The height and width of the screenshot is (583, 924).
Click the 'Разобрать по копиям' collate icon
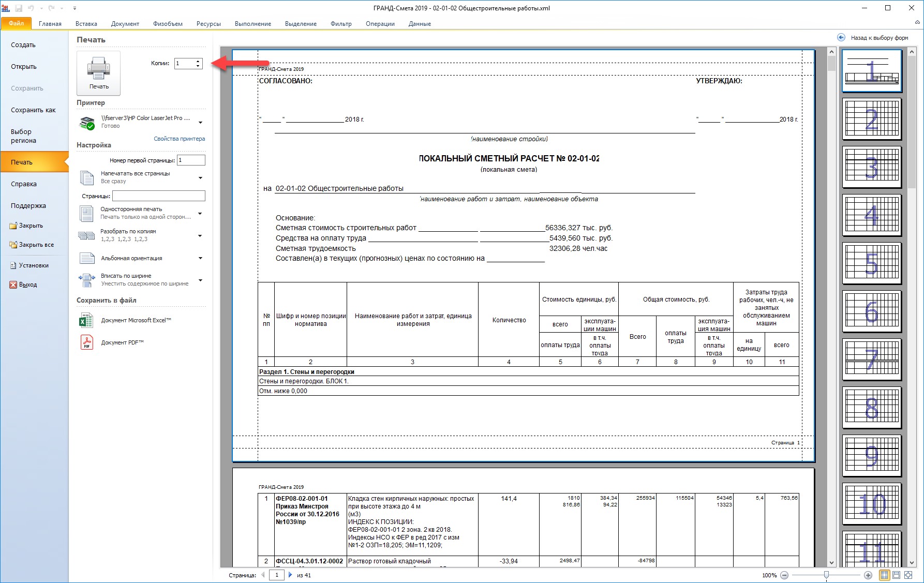tap(86, 236)
